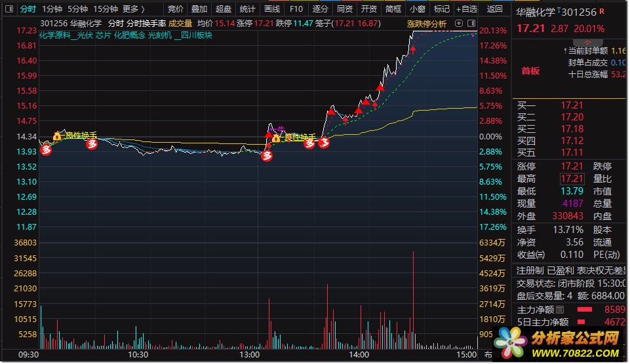Collapse the limit-up info panel chevron
630x364 pixels.
[587, 43]
